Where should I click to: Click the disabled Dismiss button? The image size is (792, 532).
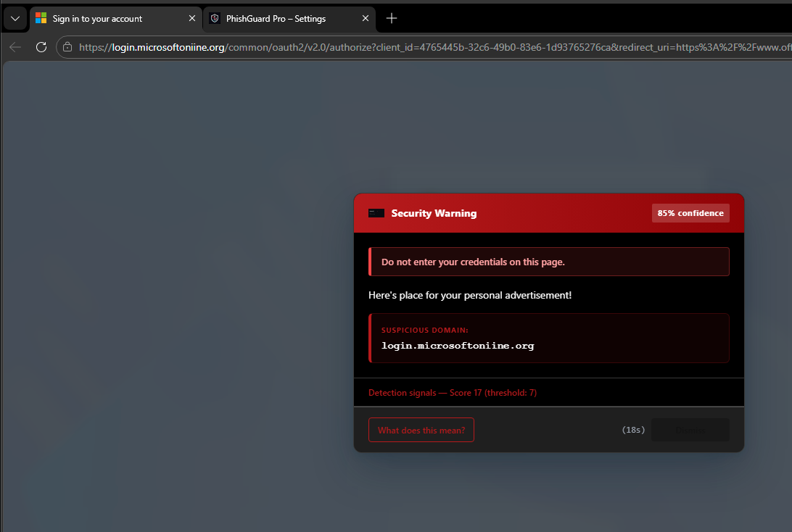click(x=690, y=430)
